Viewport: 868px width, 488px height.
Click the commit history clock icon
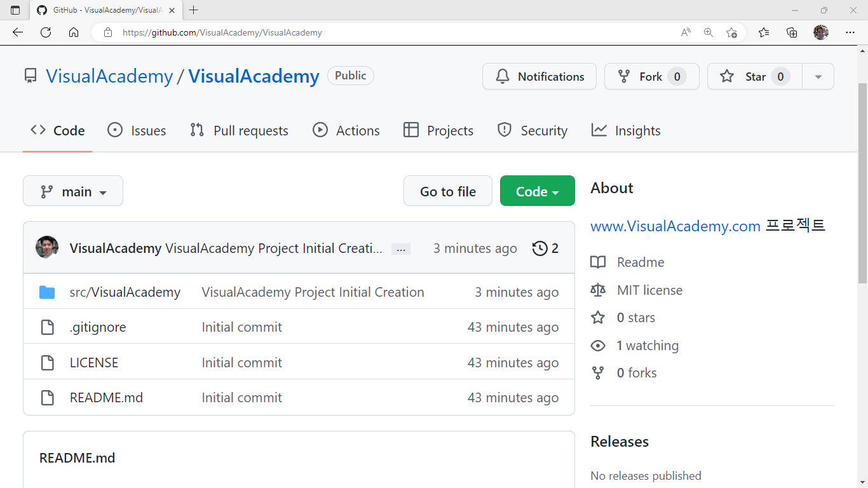(x=540, y=248)
